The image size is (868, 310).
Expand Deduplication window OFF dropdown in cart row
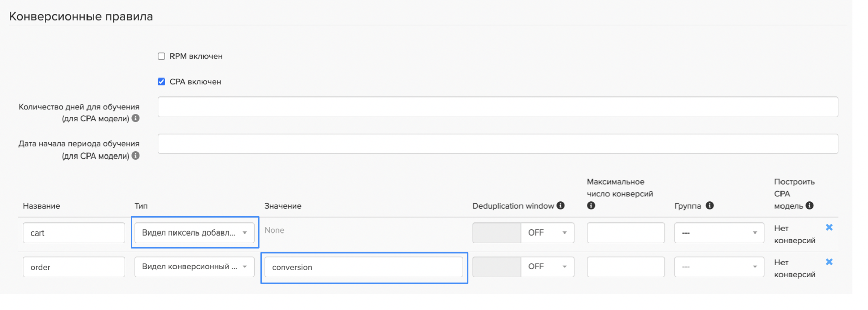tap(547, 233)
